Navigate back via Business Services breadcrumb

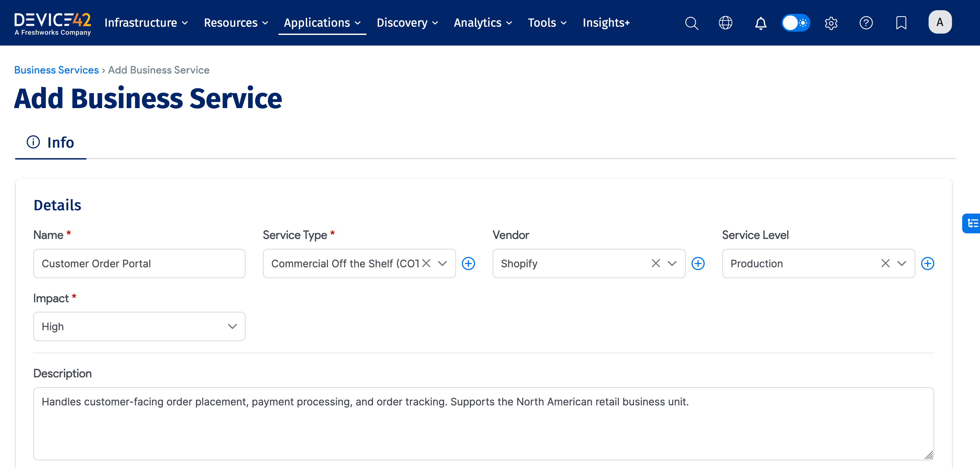(56, 70)
